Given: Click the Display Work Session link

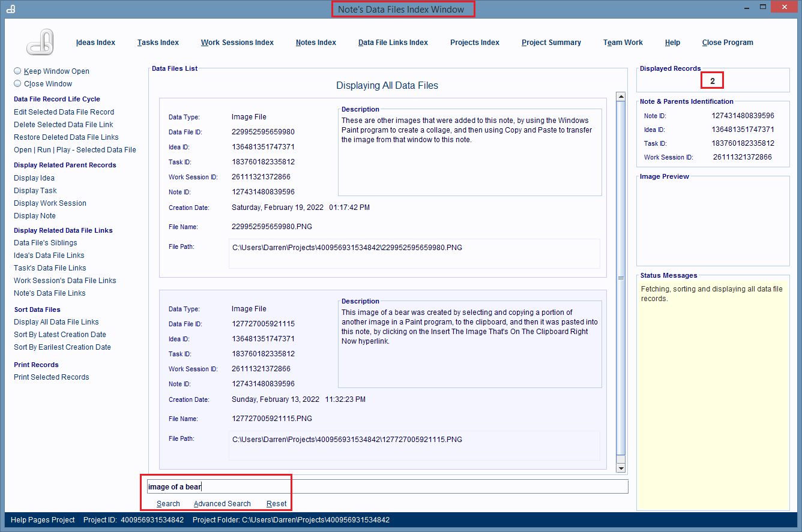Looking at the screenshot, I should pyautogui.click(x=50, y=203).
